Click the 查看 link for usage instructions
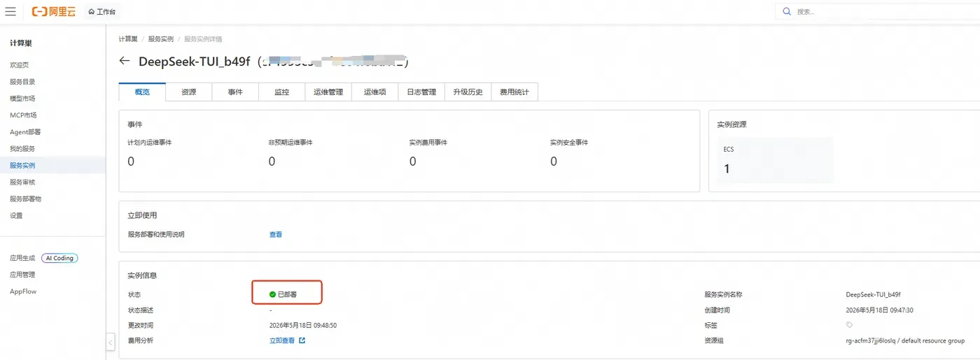980x360 pixels. pyautogui.click(x=276, y=235)
